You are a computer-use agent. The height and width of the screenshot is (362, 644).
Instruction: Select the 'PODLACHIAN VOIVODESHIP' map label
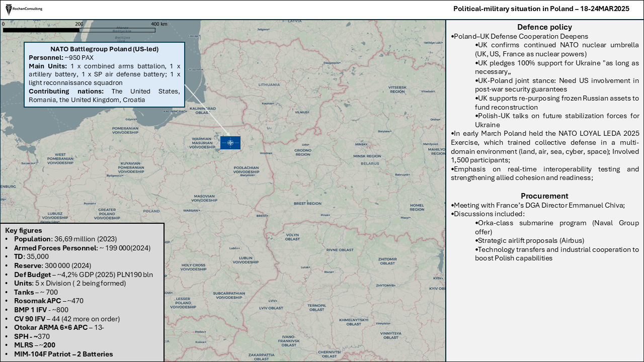(247, 171)
